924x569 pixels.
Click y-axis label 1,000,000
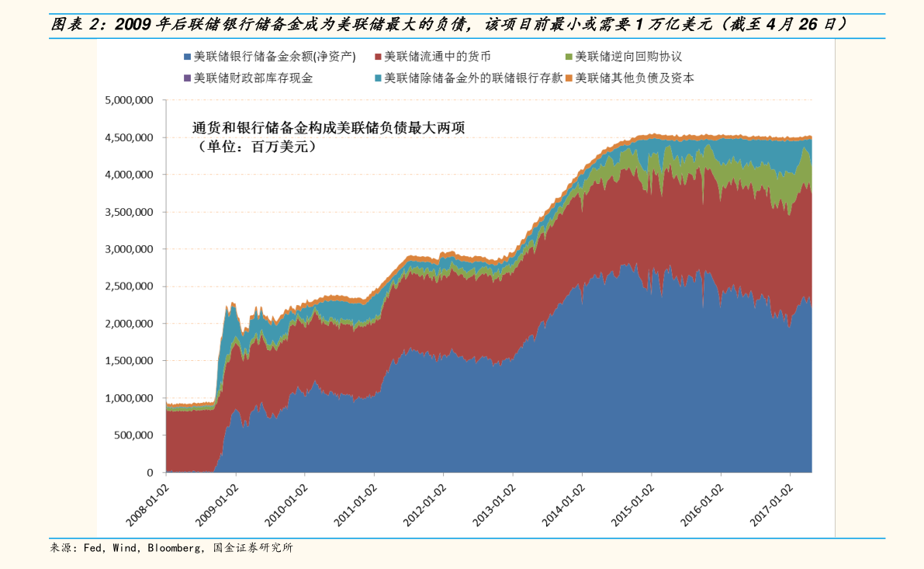[x=129, y=398]
